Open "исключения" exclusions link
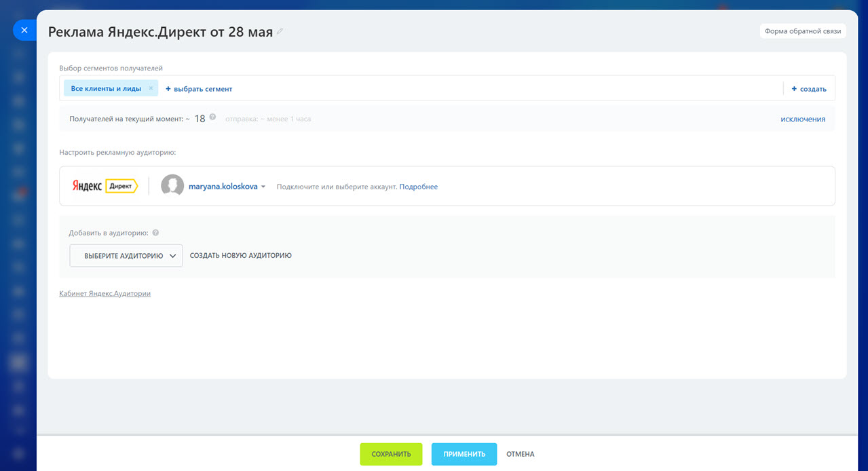This screenshot has width=868, height=471. (x=803, y=119)
